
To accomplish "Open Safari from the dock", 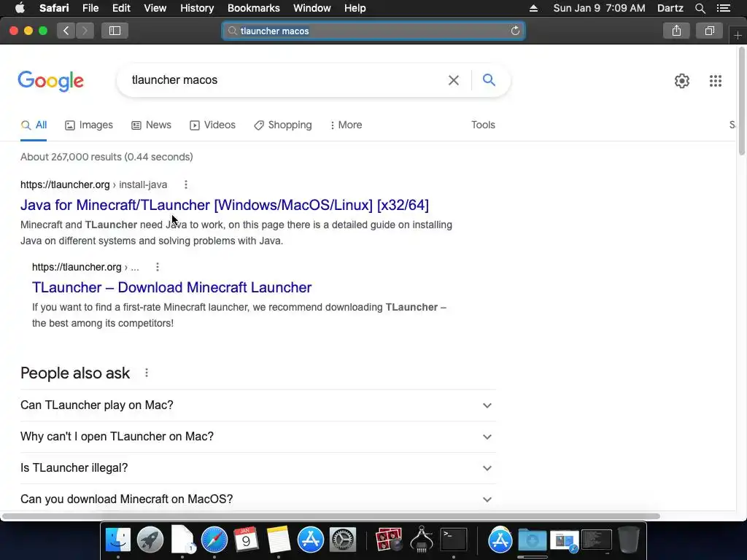I will (214, 540).
